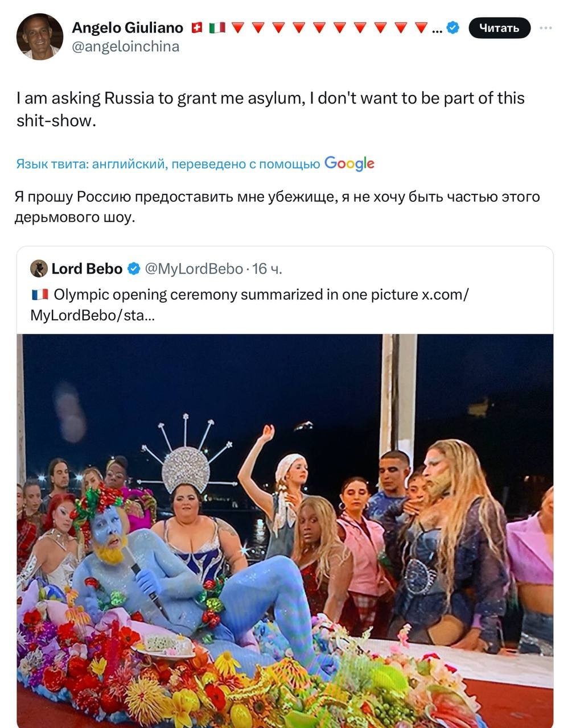Click the Angelo Giuliano profile avatar
This screenshot has width=580, height=728.
39,36
